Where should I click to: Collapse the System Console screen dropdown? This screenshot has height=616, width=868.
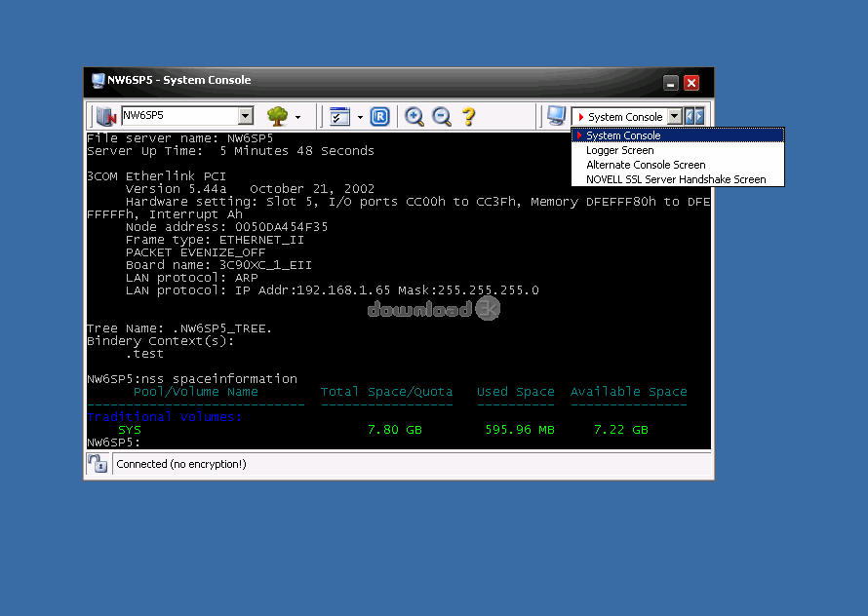(674, 117)
